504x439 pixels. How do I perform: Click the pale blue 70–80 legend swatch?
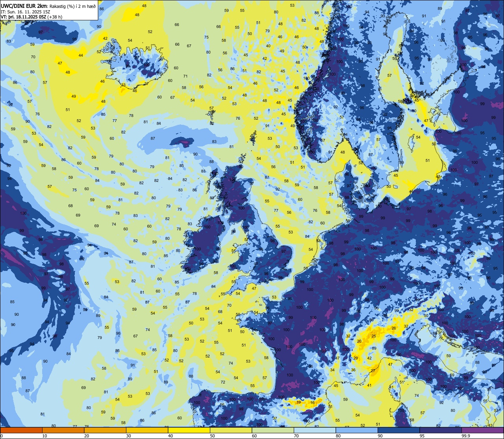(315, 430)
